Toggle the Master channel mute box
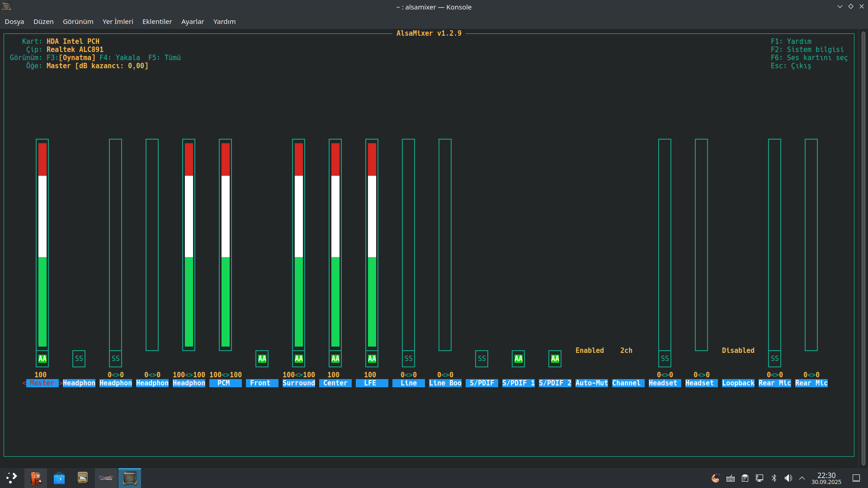This screenshot has height=488, width=868. [x=42, y=359]
